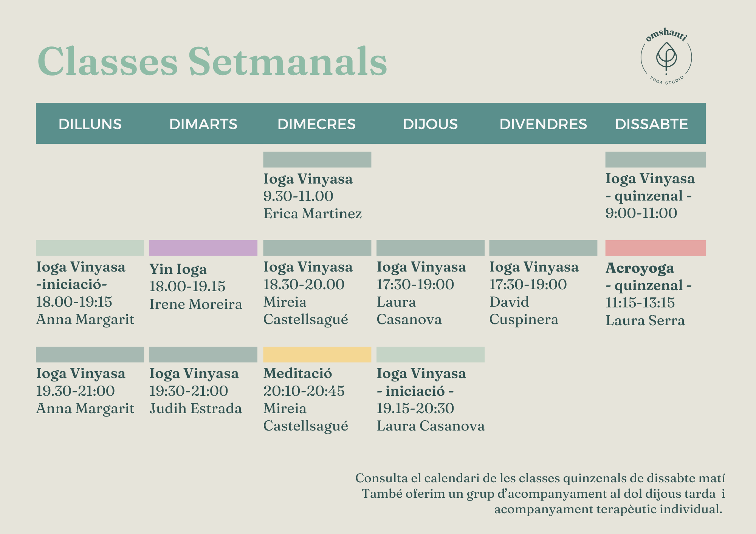Viewport: 756px width, 534px height.
Task: Go to the DISSABTE header
Action: tap(651, 124)
